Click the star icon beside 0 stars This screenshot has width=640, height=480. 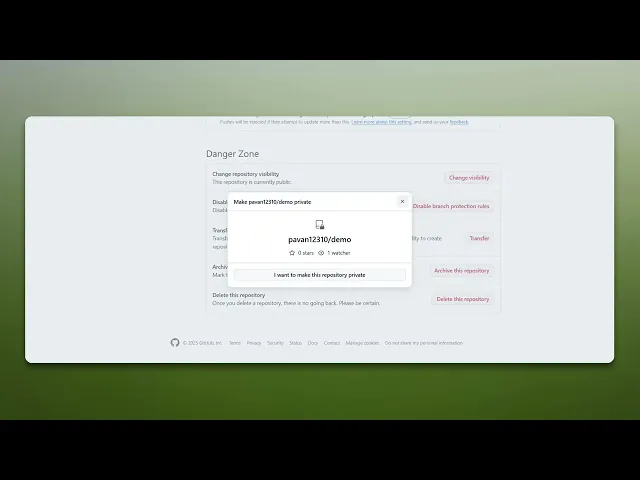coord(292,253)
